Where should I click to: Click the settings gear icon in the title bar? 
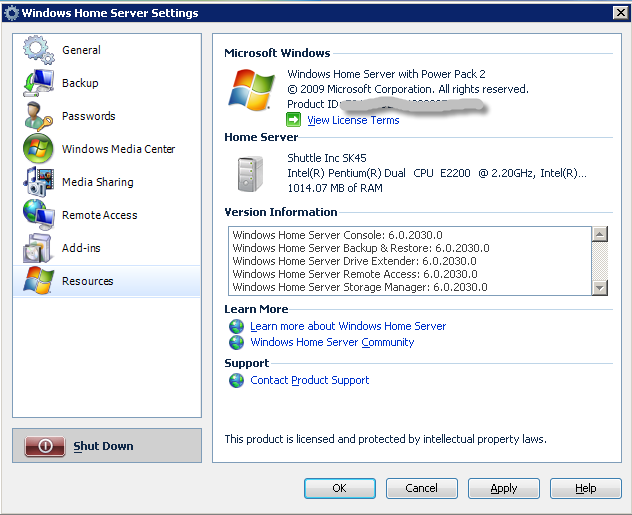pyautogui.click(x=11, y=12)
